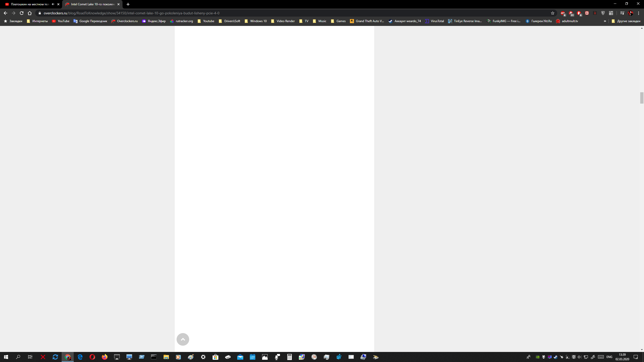Open the Аккаунт weardo_74 Steam bookmark
This screenshot has height=362, width=644.
point(405,21)
